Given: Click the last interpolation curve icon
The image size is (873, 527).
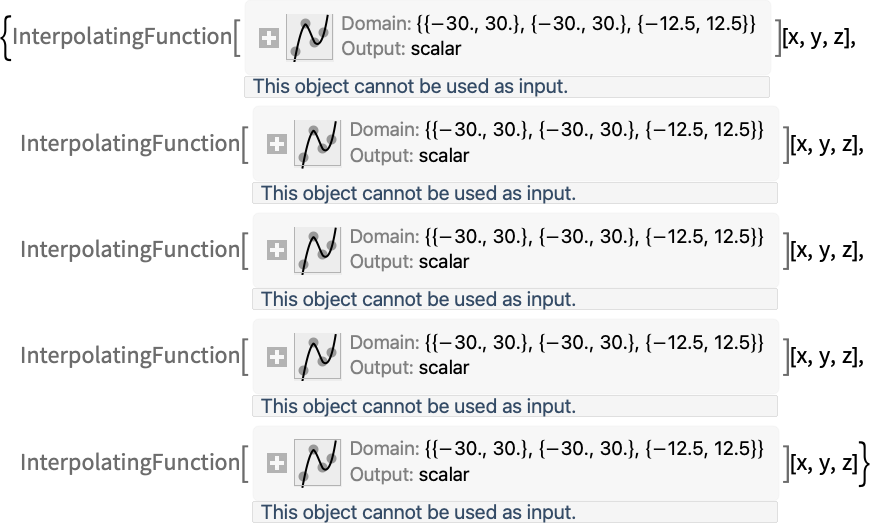Looking at the screenshot, I should (317, 462).
